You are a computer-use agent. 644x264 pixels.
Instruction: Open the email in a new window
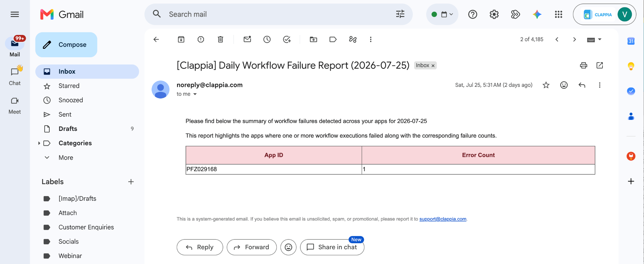click(x=600, y=65)
